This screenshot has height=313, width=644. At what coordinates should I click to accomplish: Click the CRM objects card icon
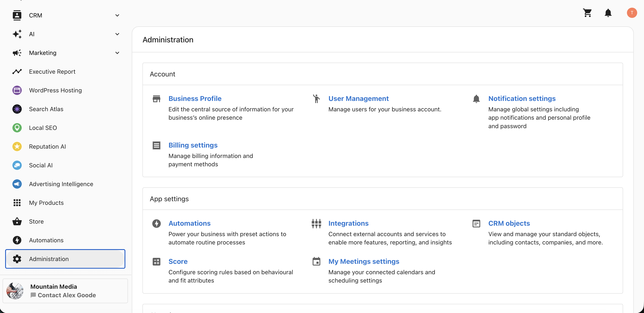tap(476, 223)
